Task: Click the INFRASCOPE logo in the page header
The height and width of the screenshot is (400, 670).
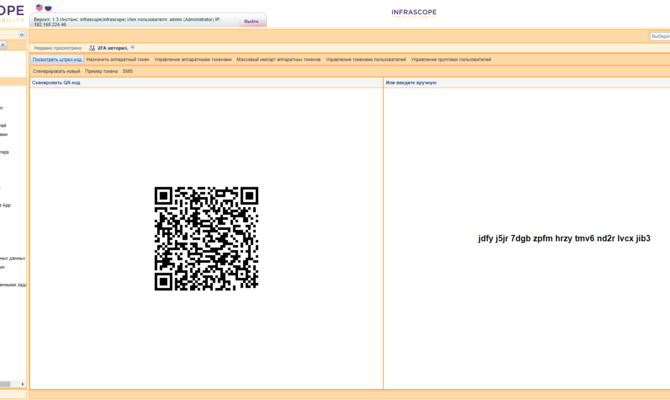Action: [x=414, y=13]
